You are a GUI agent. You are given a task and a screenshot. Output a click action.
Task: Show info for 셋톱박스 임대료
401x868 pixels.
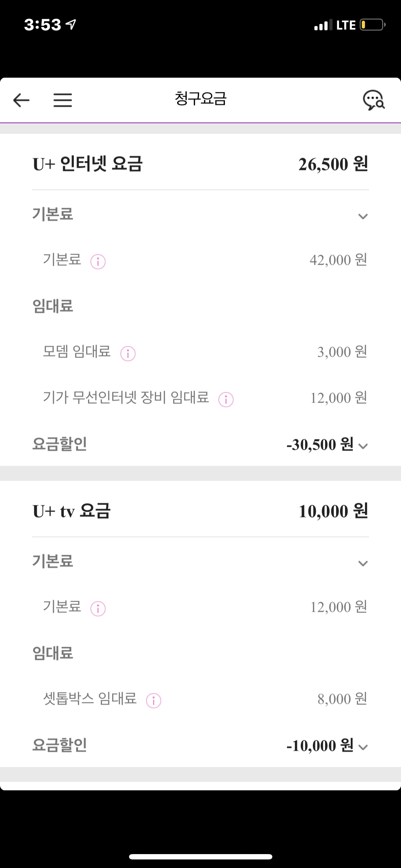point(154,701)
